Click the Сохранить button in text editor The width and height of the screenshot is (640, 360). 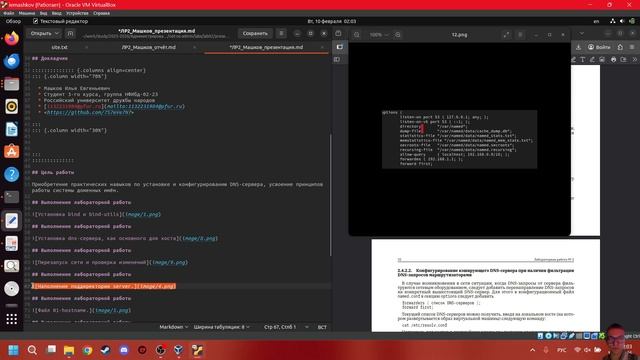click(x=255, y=33)
